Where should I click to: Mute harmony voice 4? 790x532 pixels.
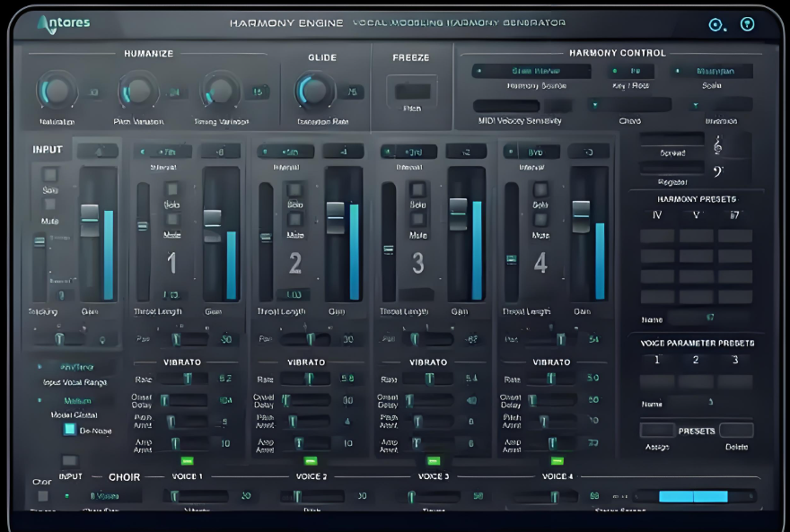(540, 219)
